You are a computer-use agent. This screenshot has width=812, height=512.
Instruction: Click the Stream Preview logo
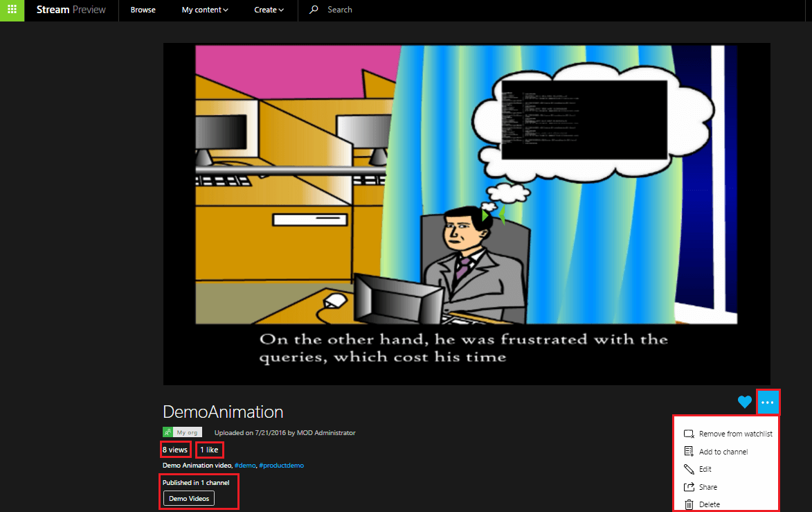[71, 10]
